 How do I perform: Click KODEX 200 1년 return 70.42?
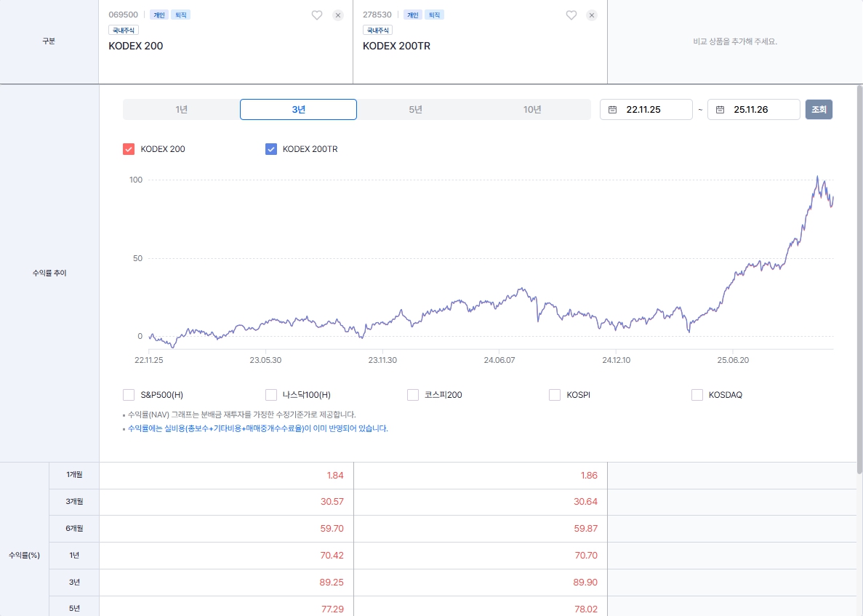coord(332,556)
